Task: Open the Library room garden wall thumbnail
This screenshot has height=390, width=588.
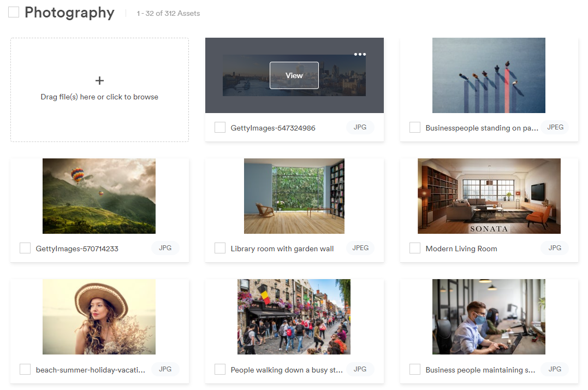Action: [x=294, y=196]
